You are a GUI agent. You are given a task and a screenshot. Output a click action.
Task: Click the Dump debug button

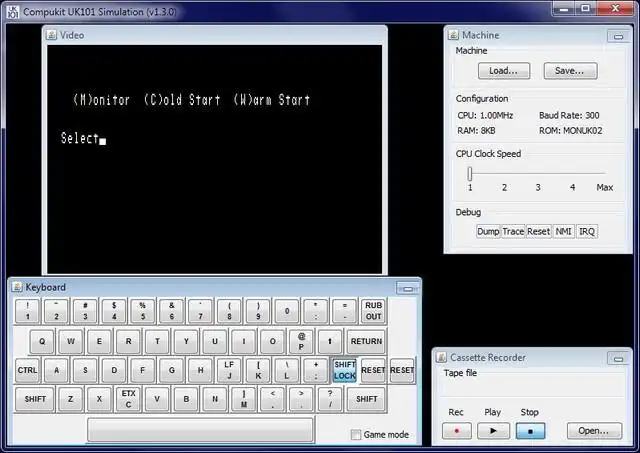(x=488, y=231)
